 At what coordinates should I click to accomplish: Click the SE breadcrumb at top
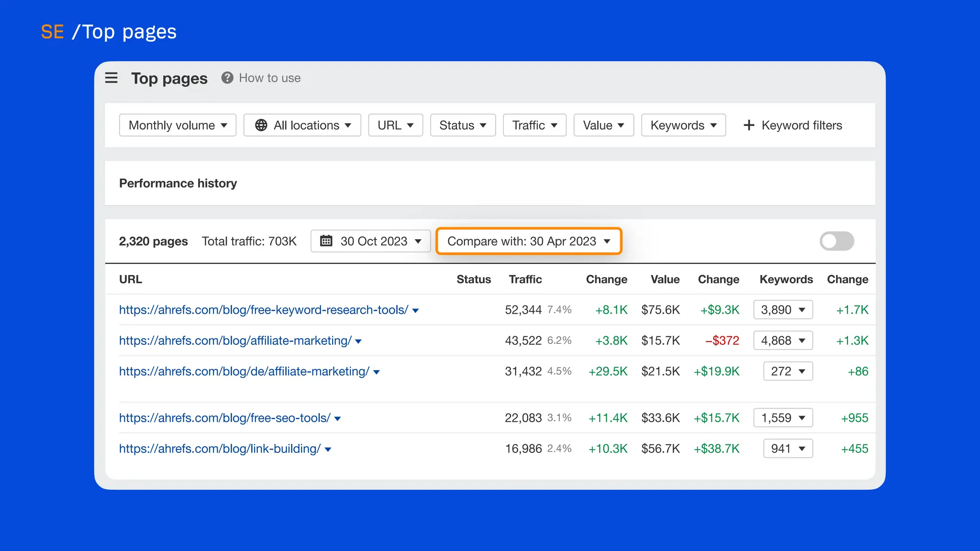[x=52, y=32]
